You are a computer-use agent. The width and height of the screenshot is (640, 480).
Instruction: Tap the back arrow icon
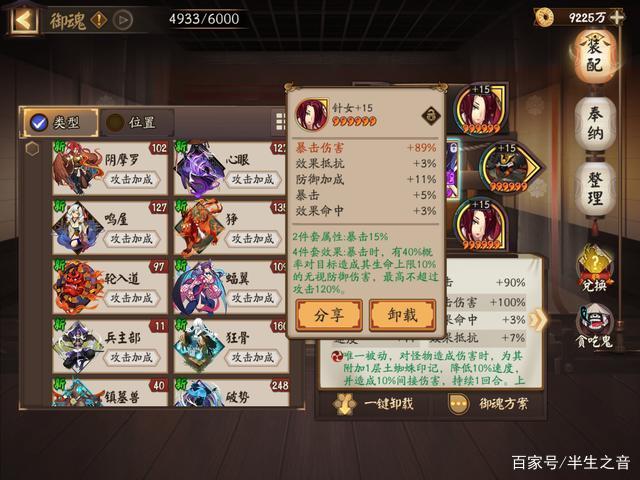24,19
